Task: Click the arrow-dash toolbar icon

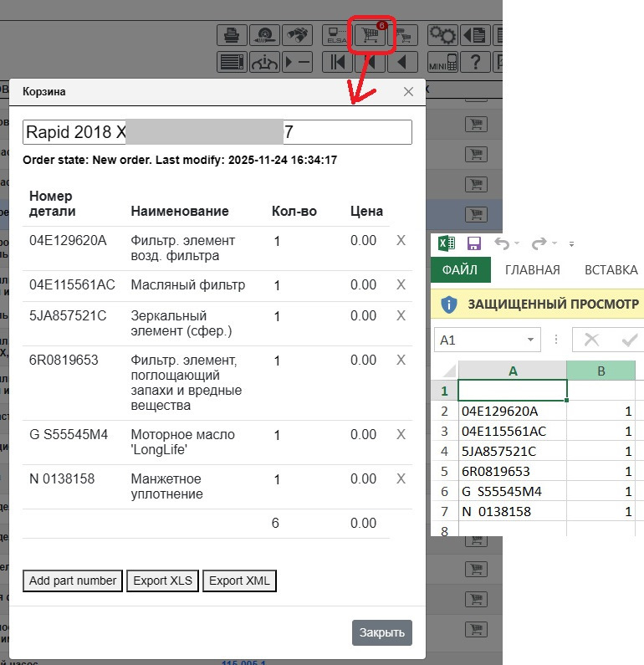Action: (x=298, y=63)
